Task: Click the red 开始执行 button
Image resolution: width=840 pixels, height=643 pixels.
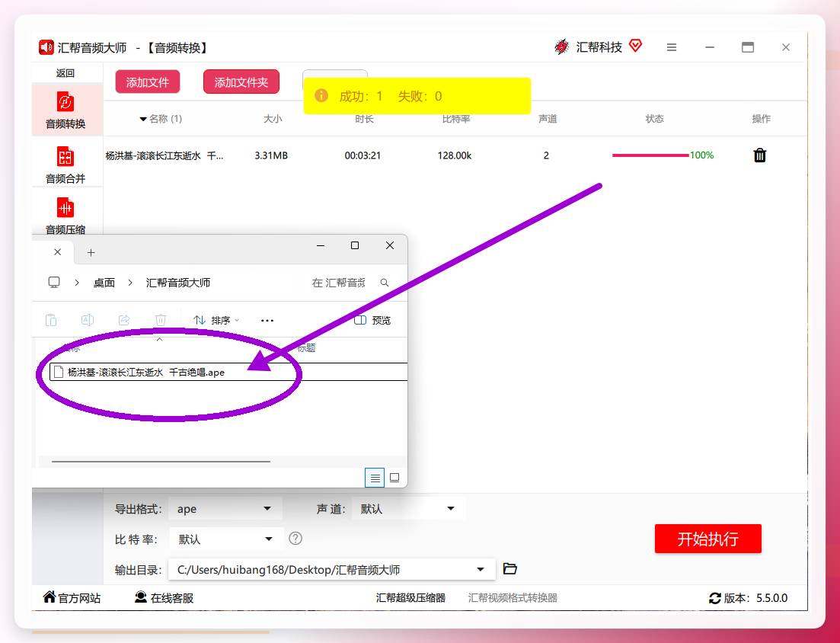Action: (707, 539)
